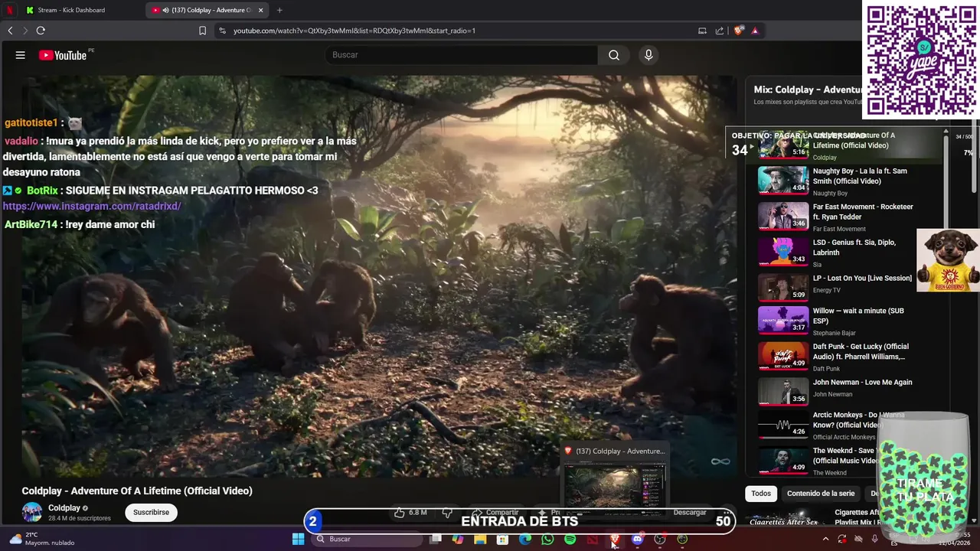This screenshot has width=980, height=551.
Task: Open the Daft Punk - Get Lucky thumbnail
Action: point(783,356)
